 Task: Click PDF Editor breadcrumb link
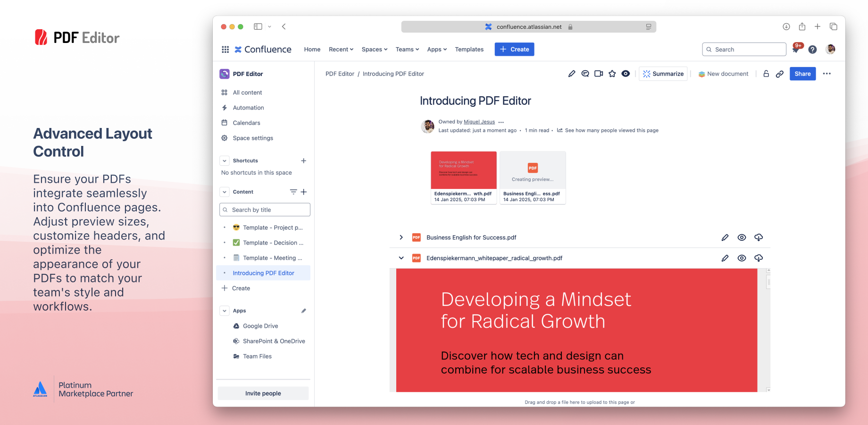coord(340,74)
